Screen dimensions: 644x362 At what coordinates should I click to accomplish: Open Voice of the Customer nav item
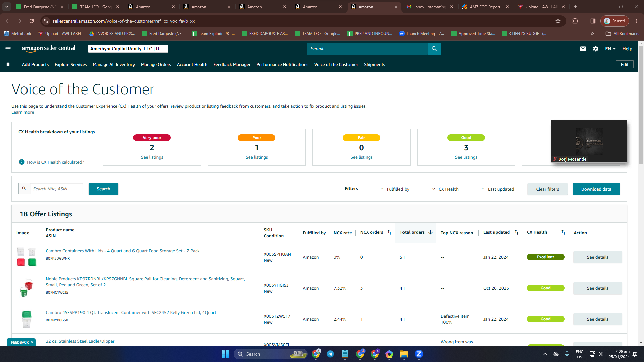pyautogui.click(x=336, y=64)
